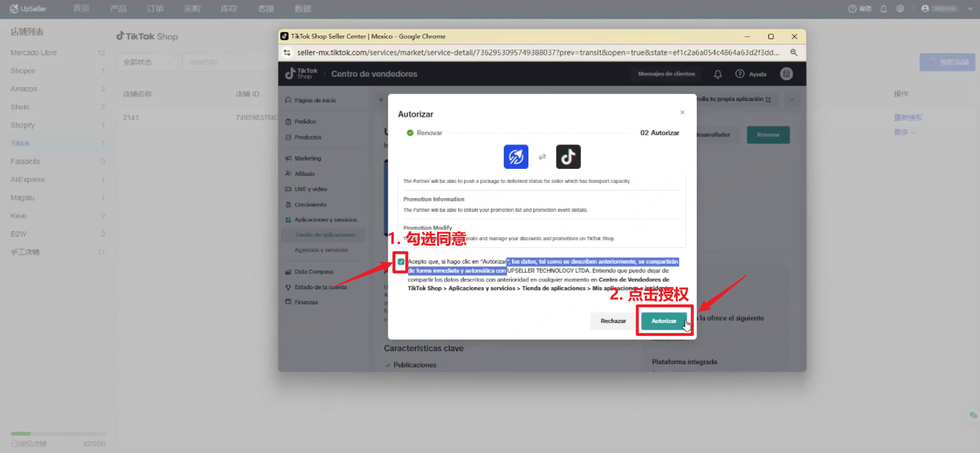The width and height of the screenshot is (980, 453).
Task: Open 订单 in the UpSeller top menu
Action: (x=155, y=9)
